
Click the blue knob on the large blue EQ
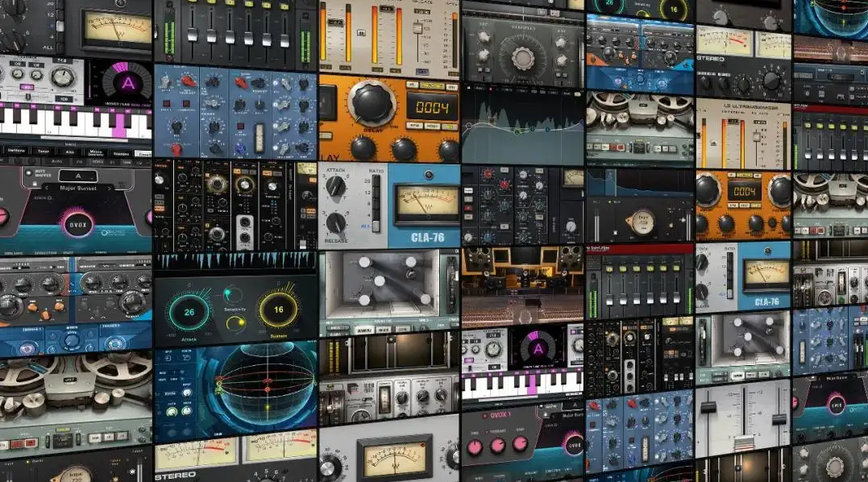240,150
